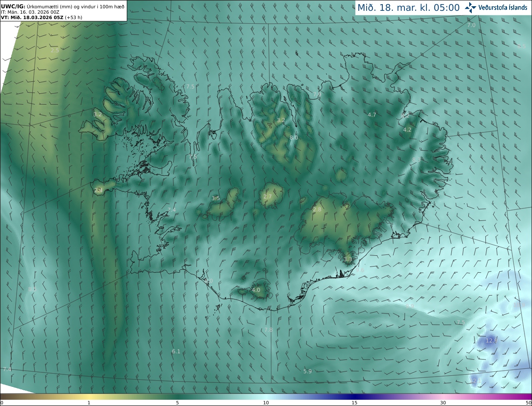Click the 5.9 value label on the map
Viewport: 532px width, 406px height.
(308, 371)
